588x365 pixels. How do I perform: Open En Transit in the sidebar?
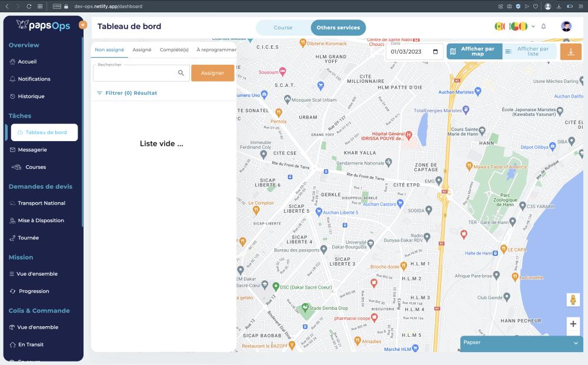26,344
